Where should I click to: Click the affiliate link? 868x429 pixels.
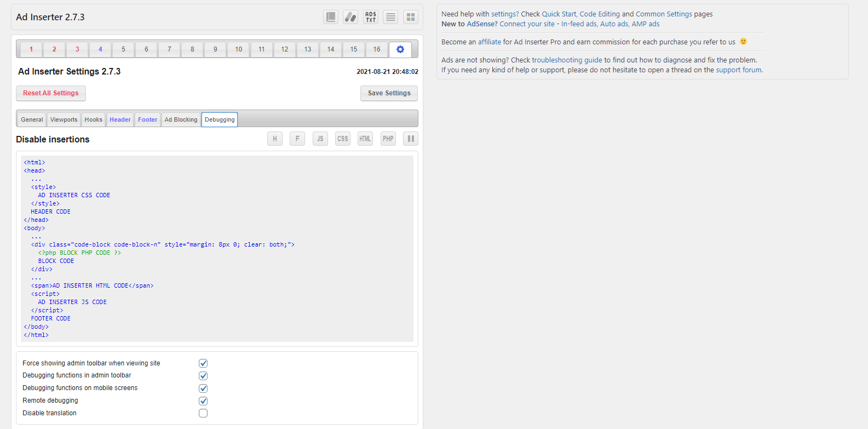pyautogui.click(x=490, y=42)
